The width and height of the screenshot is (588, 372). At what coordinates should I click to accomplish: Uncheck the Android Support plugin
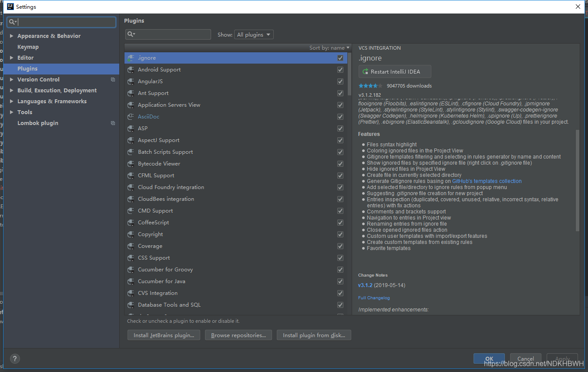click(x=340, y=70)
